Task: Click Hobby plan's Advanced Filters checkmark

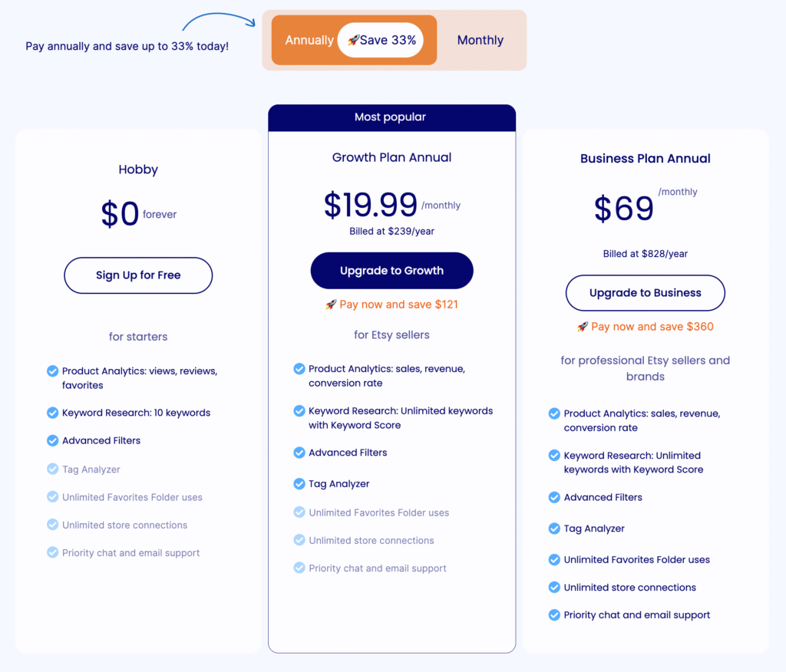Action: coord(53,440)
